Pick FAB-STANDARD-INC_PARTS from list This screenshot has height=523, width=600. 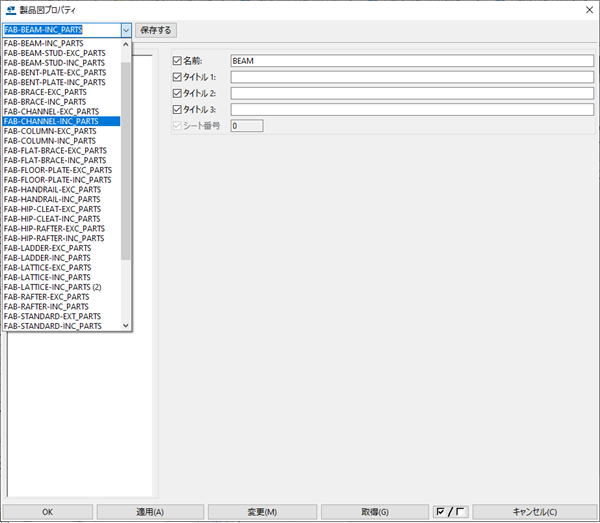tap(62, 326)
